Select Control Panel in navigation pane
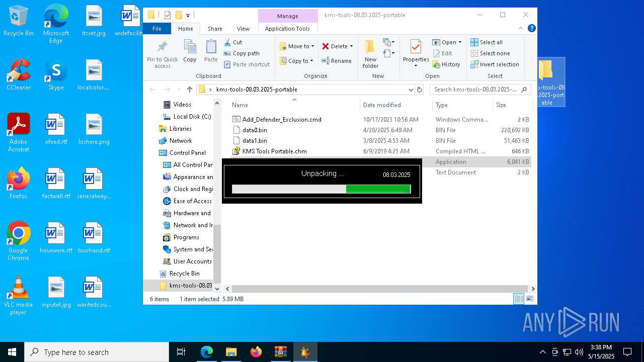644x362 pixels. click(x=187, y=153)
